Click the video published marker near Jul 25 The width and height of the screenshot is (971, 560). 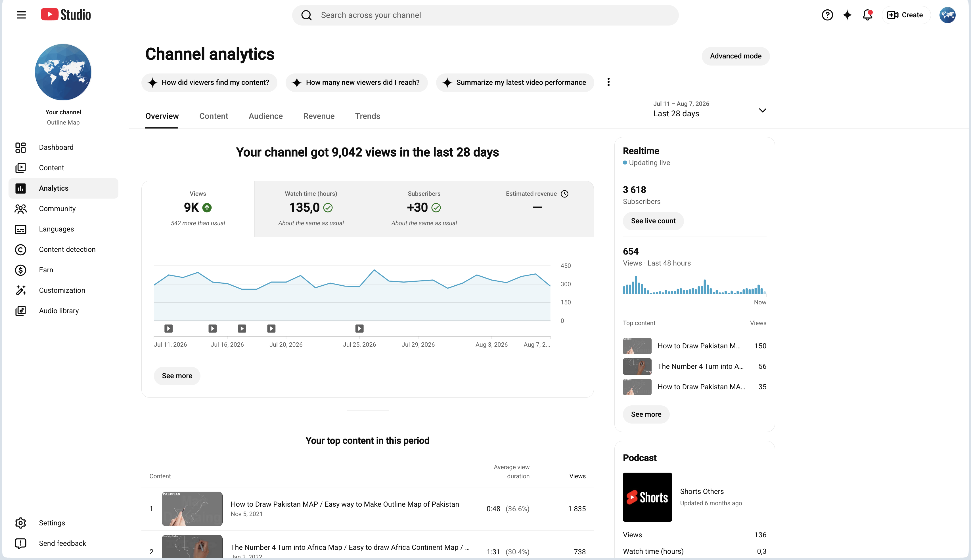point(359,329)
